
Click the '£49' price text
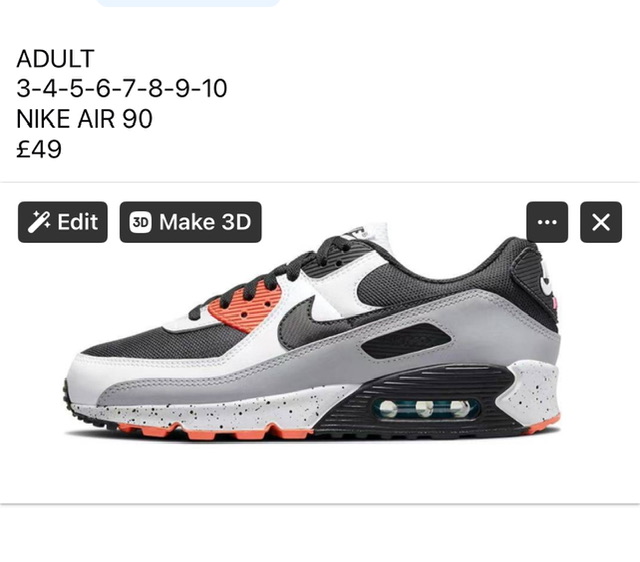39,149
